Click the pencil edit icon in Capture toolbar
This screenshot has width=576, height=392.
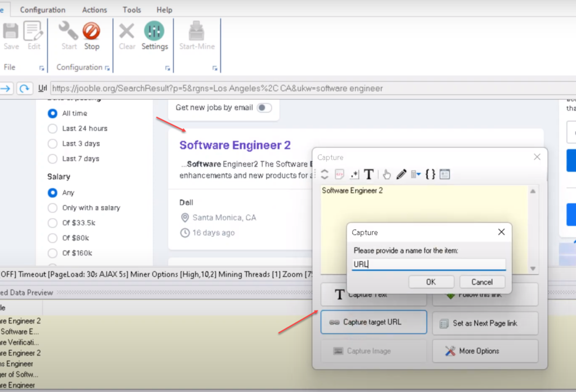tap(401, 174)
